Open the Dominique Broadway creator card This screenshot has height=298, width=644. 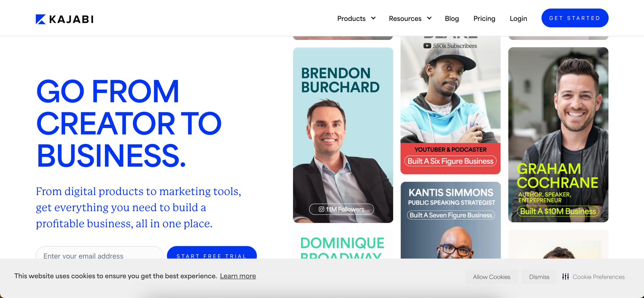pyautogui.click(x=343, y=245)
